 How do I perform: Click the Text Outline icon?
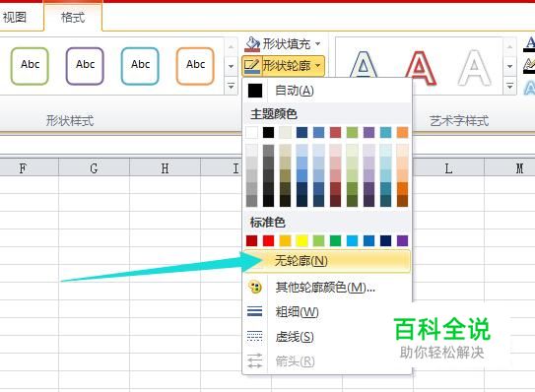529,66
